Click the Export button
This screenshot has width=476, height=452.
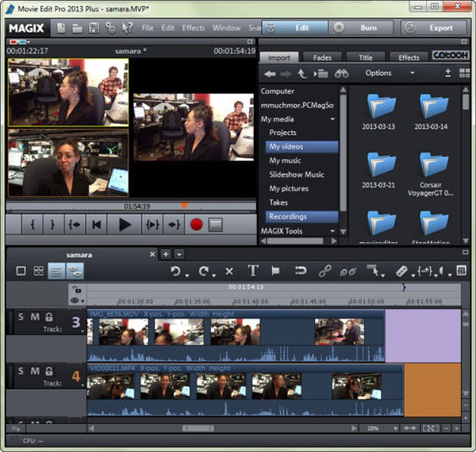(433, 28)
